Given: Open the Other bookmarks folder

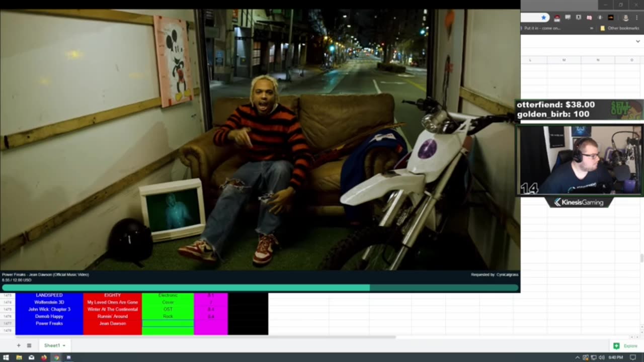Looking at the screenshot, I should click(x=619, y=28).
